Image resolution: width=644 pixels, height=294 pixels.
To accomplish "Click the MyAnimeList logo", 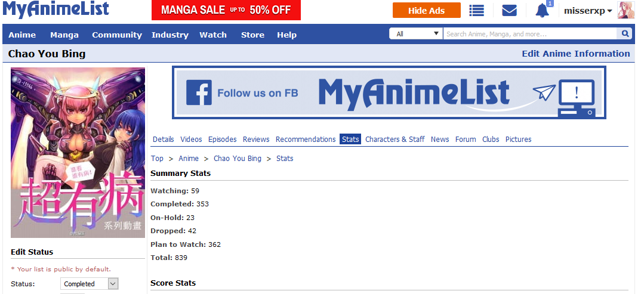I will coord(56,9).
